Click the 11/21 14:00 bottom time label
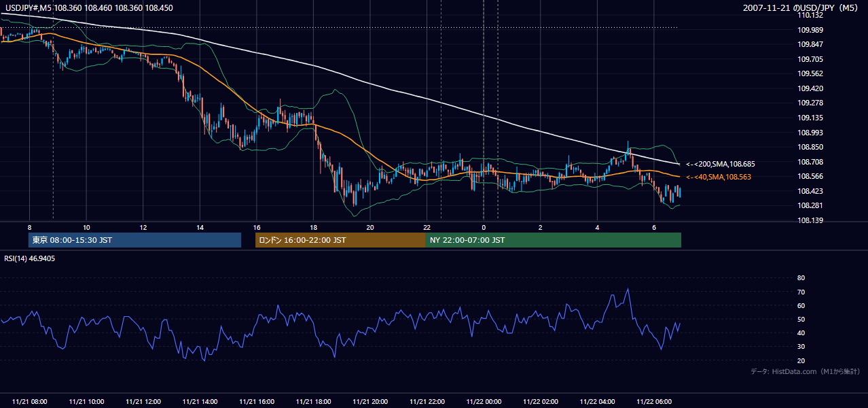This screenshot has width=868, height=408. point(200,402)
